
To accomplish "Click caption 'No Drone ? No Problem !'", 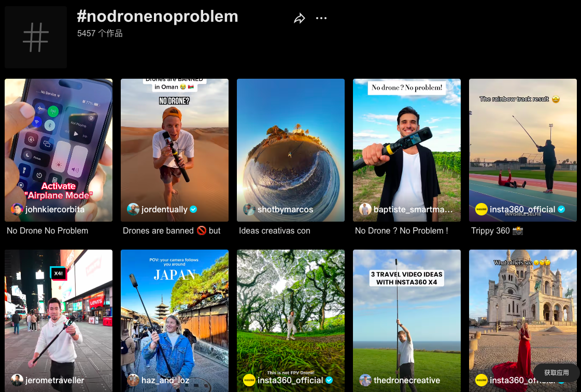I will 401,230.
